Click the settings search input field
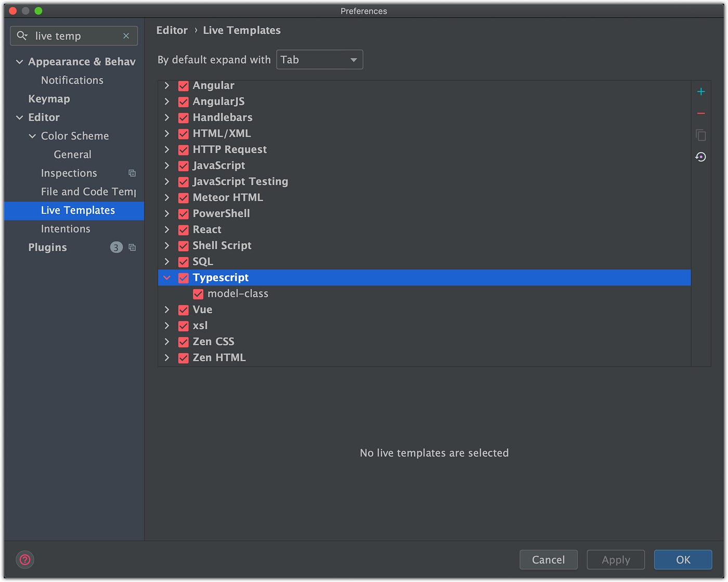This screenshot has width=728, height=582. pyautogui.click(x=74, y=36)
